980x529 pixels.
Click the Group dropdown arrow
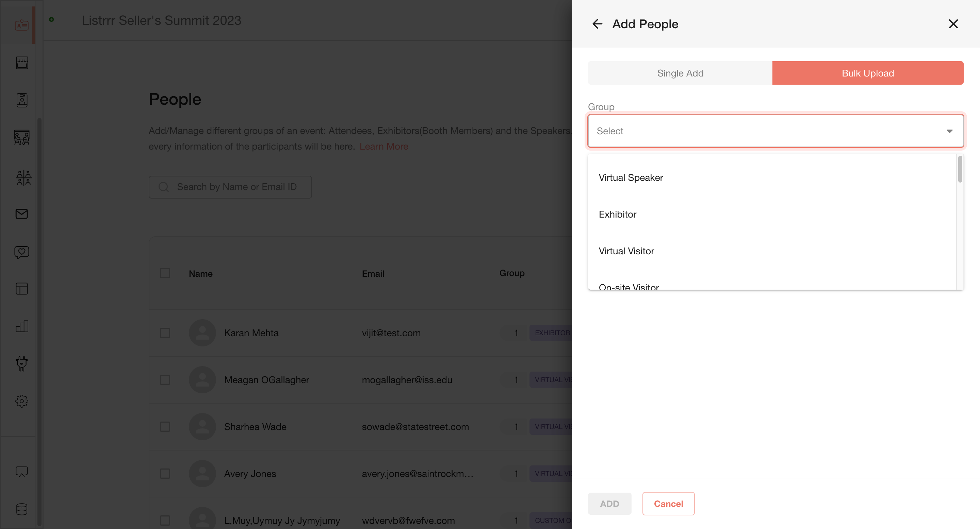coord(950,131)
